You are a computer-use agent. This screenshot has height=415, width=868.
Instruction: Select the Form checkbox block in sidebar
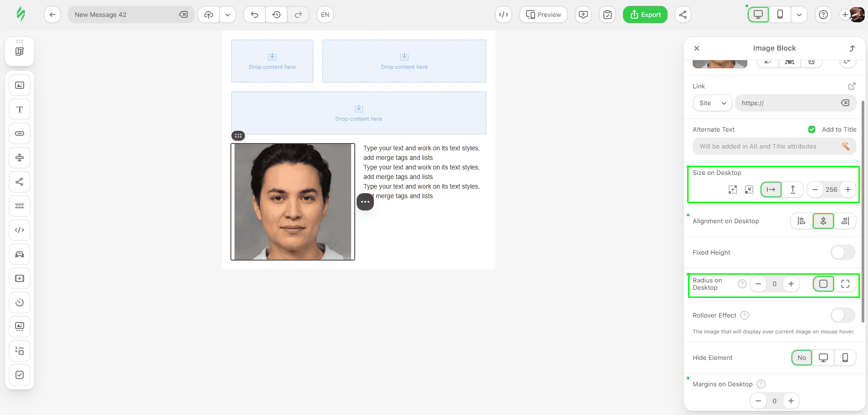[x=20, y=375]
